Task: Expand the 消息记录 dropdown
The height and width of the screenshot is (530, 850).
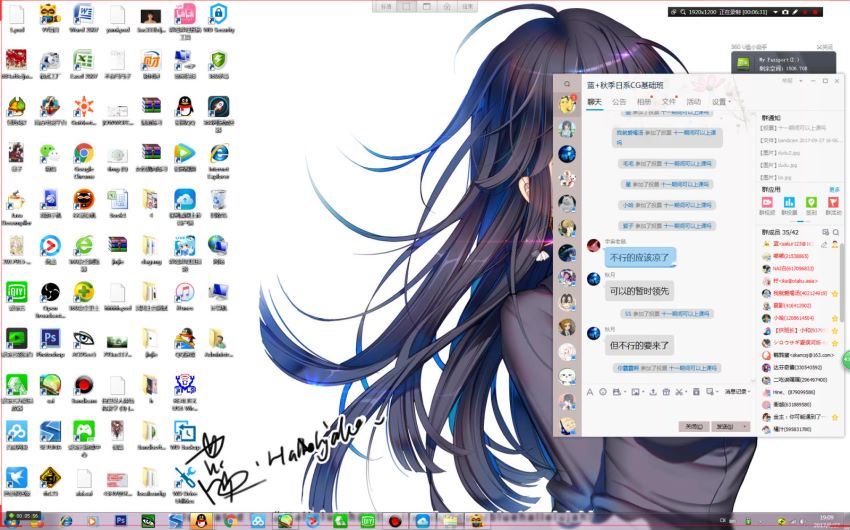Action: [737, 392]
